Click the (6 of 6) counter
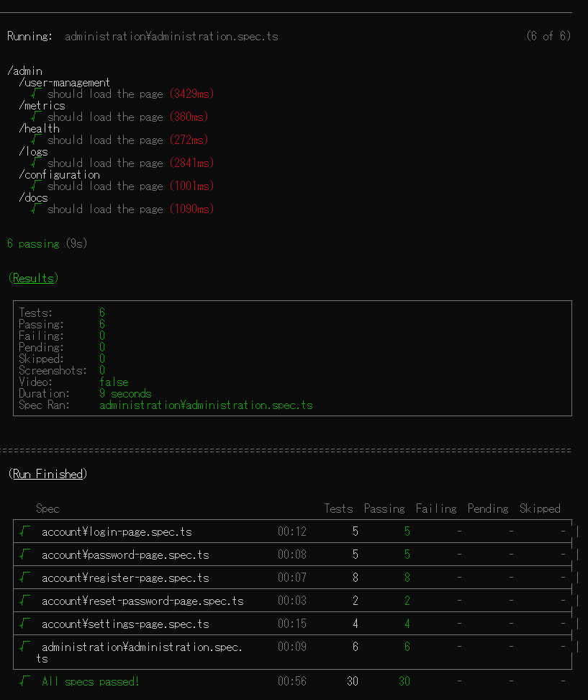The width and height of the screenshot is (588, 700). (548, 36)
